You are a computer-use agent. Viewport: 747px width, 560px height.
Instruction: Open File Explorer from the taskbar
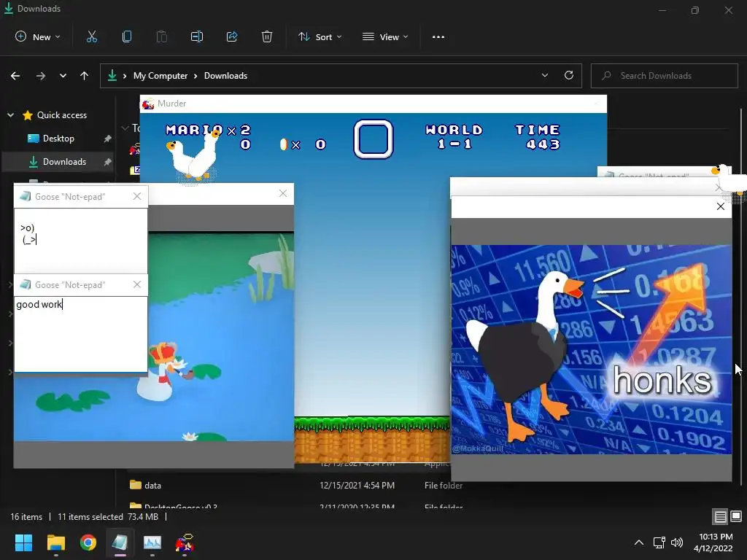[x=55, y=542]
